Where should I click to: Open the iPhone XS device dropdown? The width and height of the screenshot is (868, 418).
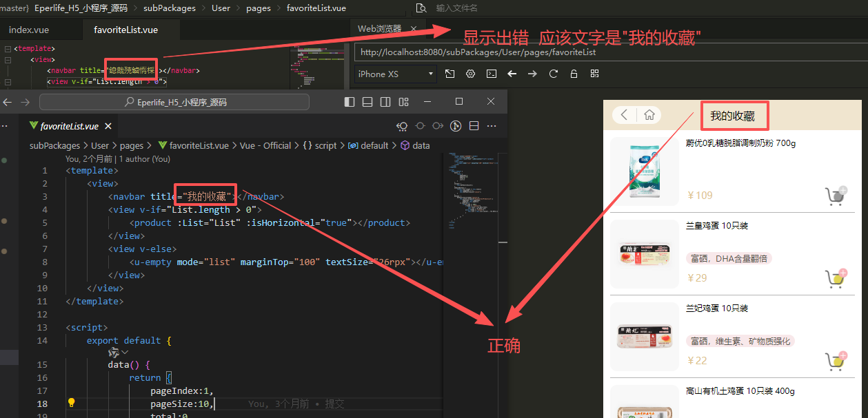pyautogui.click(x=396, y=74)
